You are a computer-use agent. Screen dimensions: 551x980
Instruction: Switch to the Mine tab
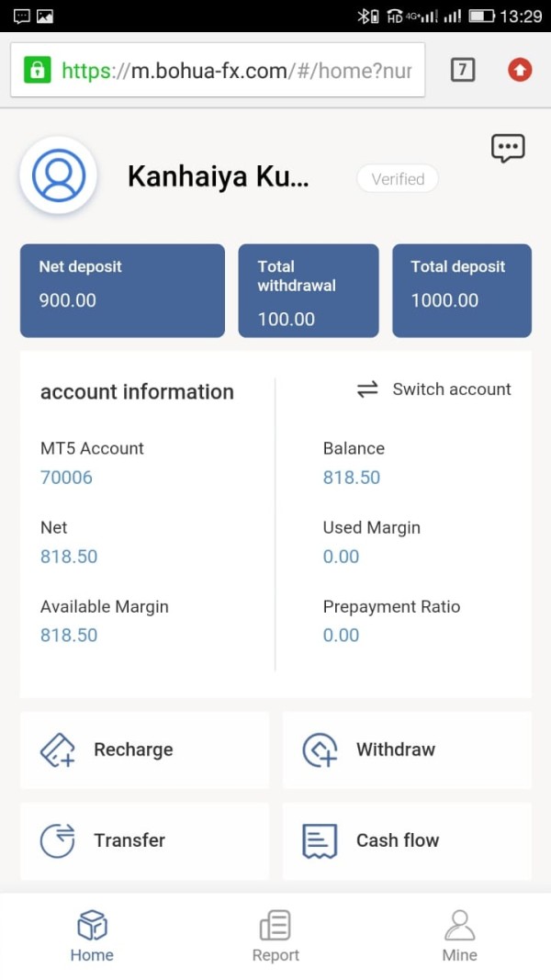pyautogui.click(x=459, y=936)
